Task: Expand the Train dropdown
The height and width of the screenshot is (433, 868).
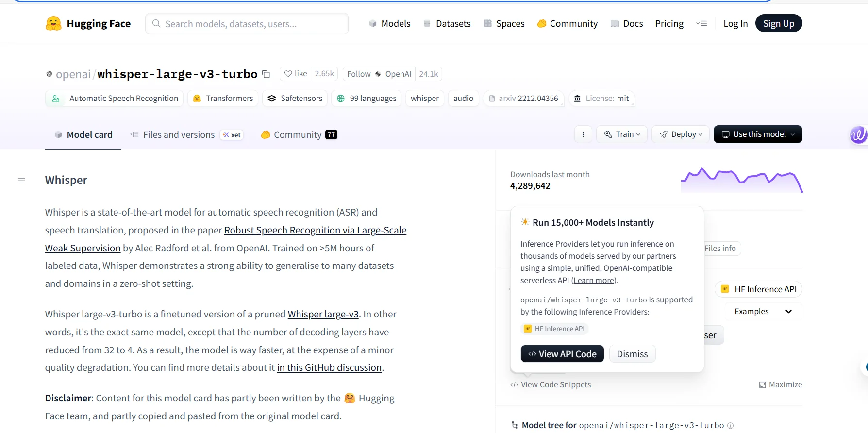Action: (622, 134)
